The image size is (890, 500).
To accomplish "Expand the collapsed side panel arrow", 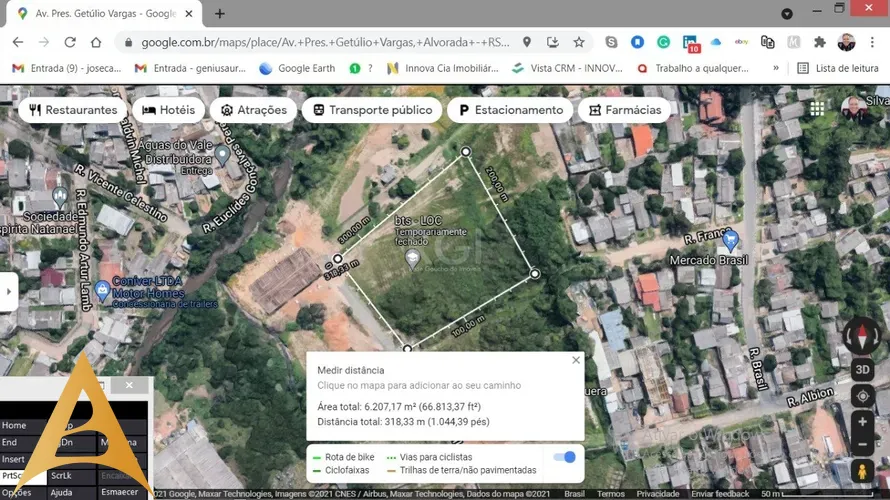I will [9, 292].
